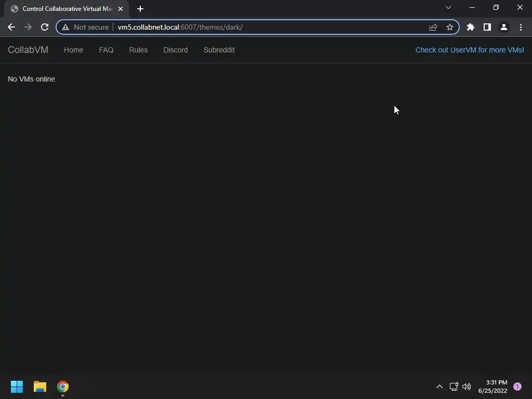Screen dimensions: 532x399
Task: Open the Subreddit link
Action: pyautogui.click(x=219, y=50)
